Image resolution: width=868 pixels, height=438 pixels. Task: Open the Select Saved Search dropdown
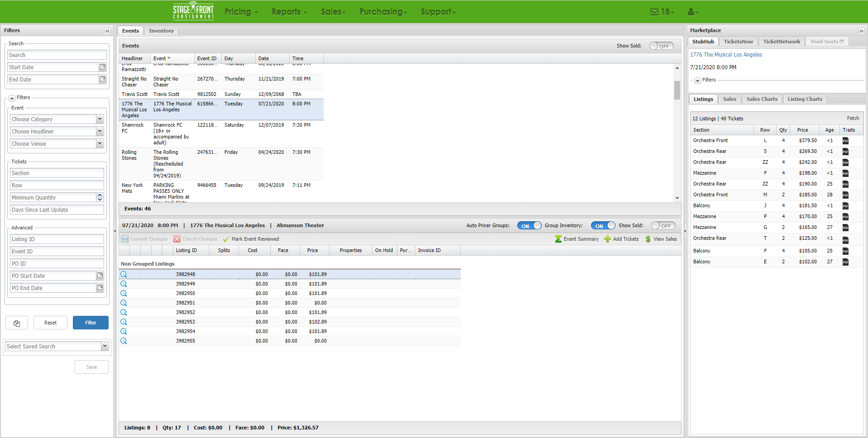click(105, 346)
